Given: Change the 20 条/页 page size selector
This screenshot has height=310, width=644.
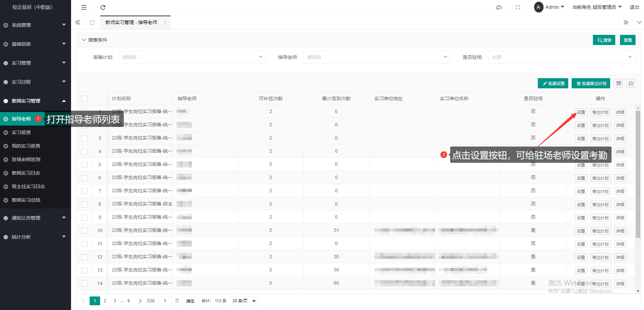Looking at the screenshot, I should tap(244, 301).
